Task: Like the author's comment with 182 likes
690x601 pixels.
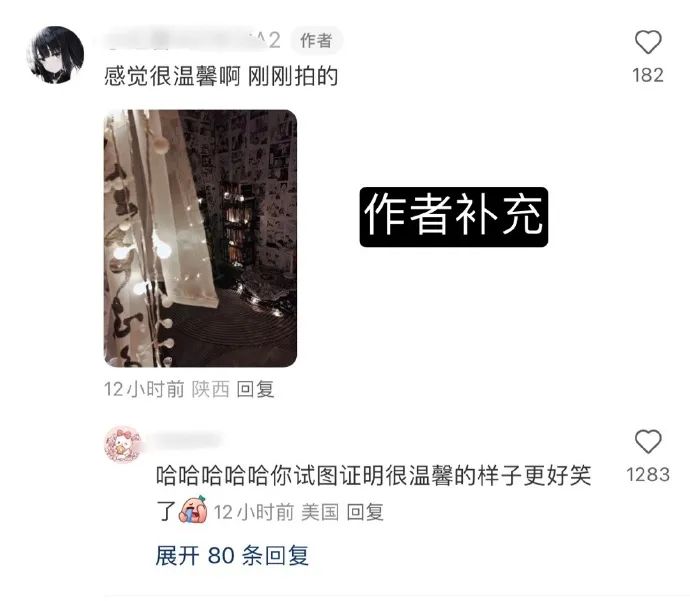Action: point(648,42)
